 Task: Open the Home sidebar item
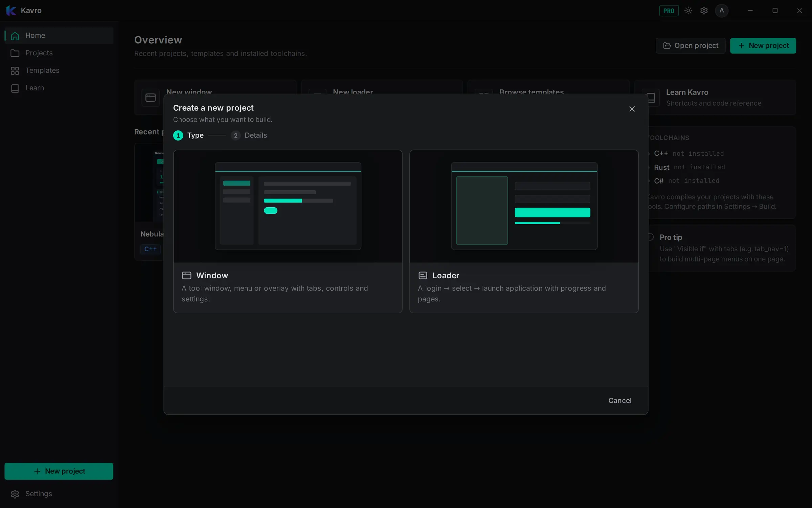point(59,35)
